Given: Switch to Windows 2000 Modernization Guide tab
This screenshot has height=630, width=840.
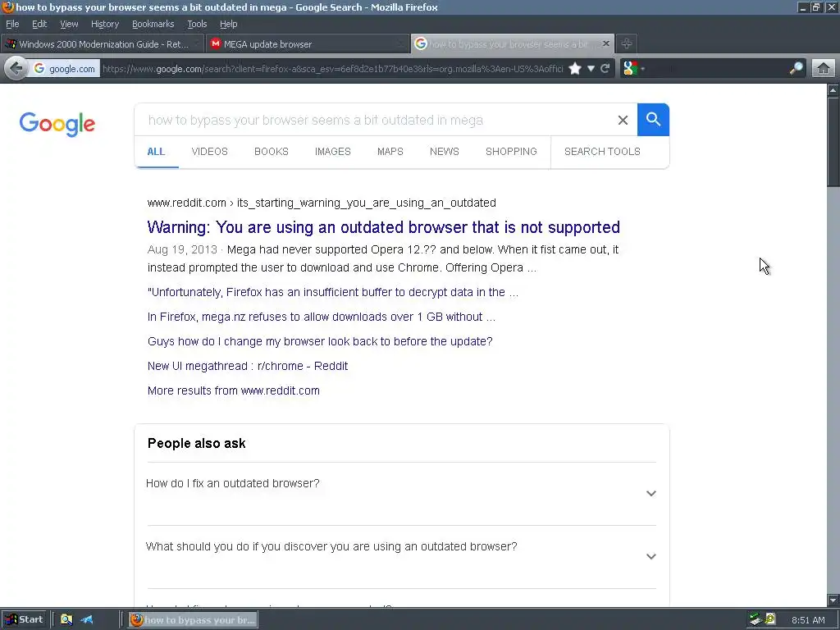Looking at the screenshot, I should 102,44.
